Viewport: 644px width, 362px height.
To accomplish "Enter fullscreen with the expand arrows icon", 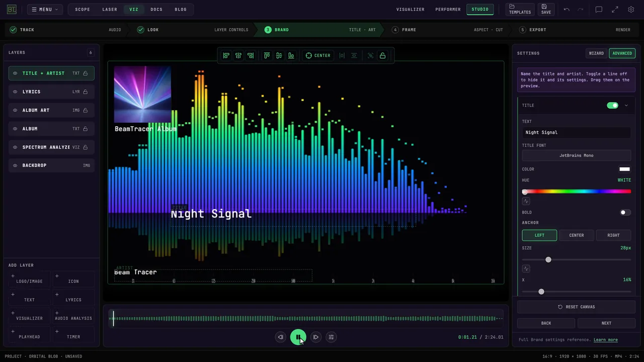I will click(x=615, y=10).
